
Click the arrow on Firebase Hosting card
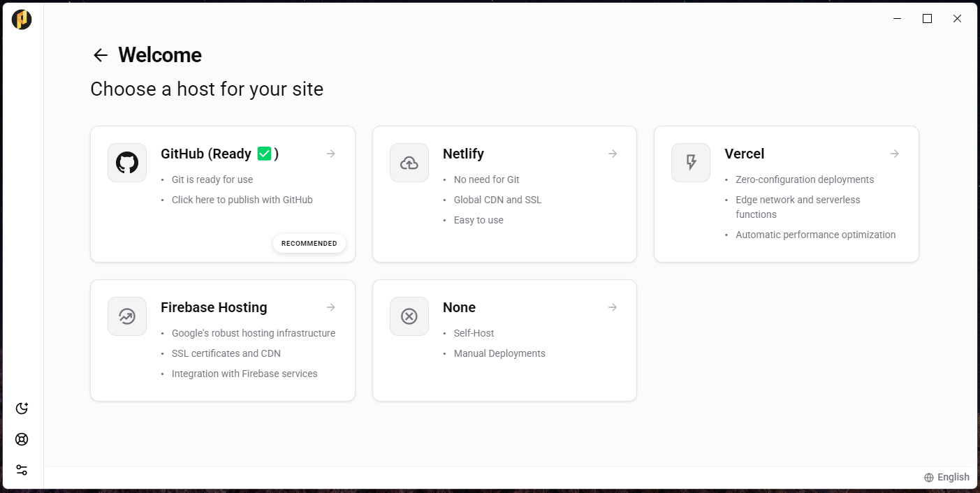[331, 307]
